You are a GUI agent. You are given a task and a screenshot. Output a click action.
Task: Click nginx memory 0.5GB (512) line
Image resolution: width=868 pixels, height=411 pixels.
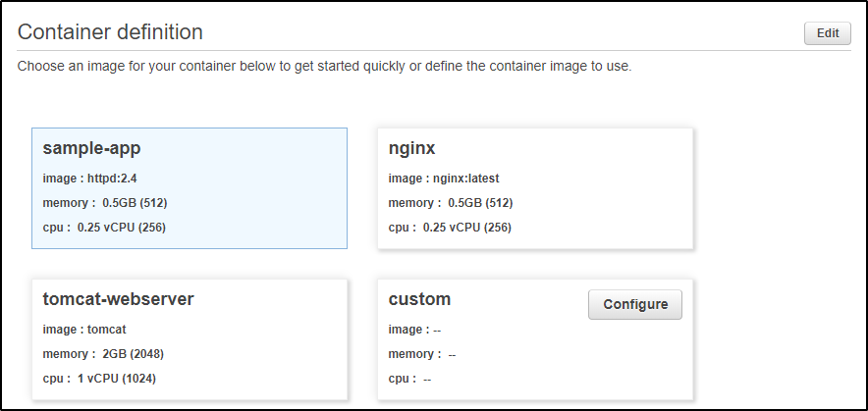coord(450,203)
